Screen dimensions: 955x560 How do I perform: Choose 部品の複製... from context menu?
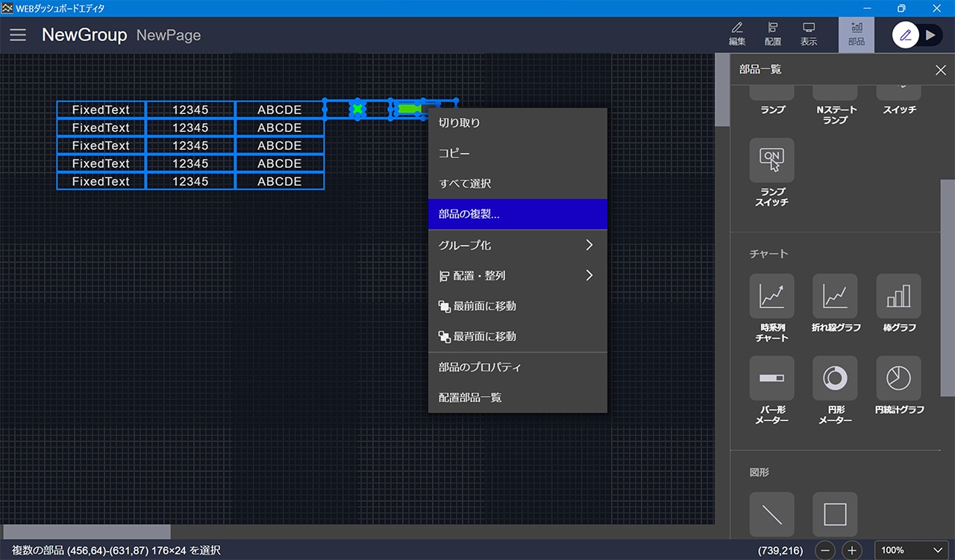click(x=517, y=214)
